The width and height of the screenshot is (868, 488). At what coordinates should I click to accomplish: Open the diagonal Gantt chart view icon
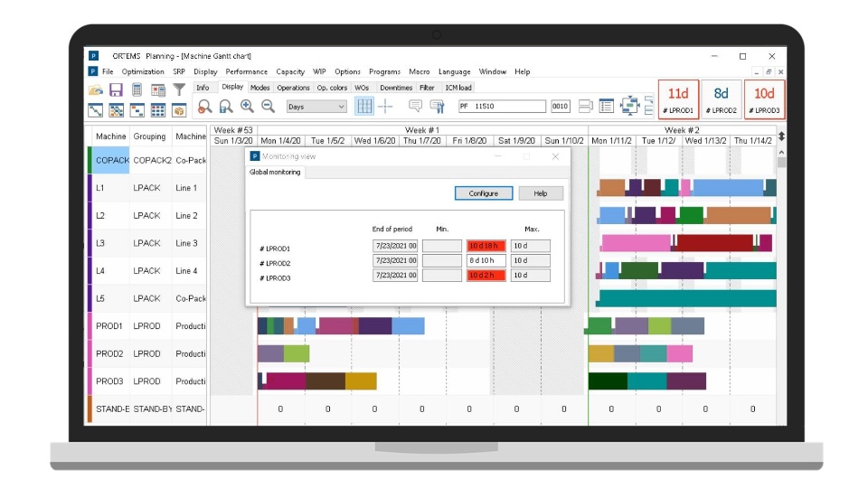[95, 110]
